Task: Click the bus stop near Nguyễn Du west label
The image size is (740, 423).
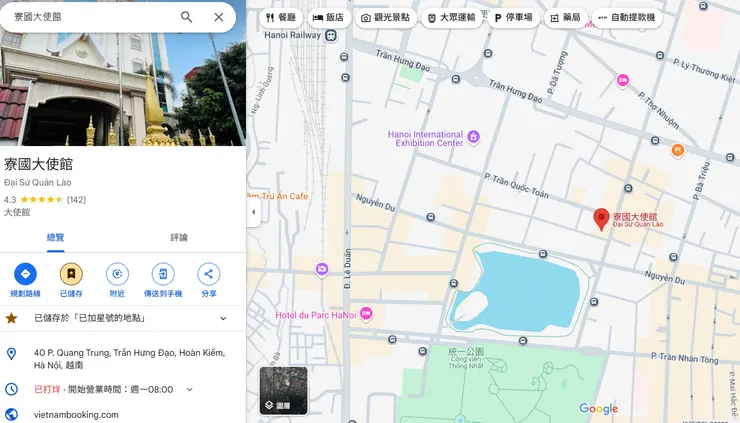Action: (430, 217)
